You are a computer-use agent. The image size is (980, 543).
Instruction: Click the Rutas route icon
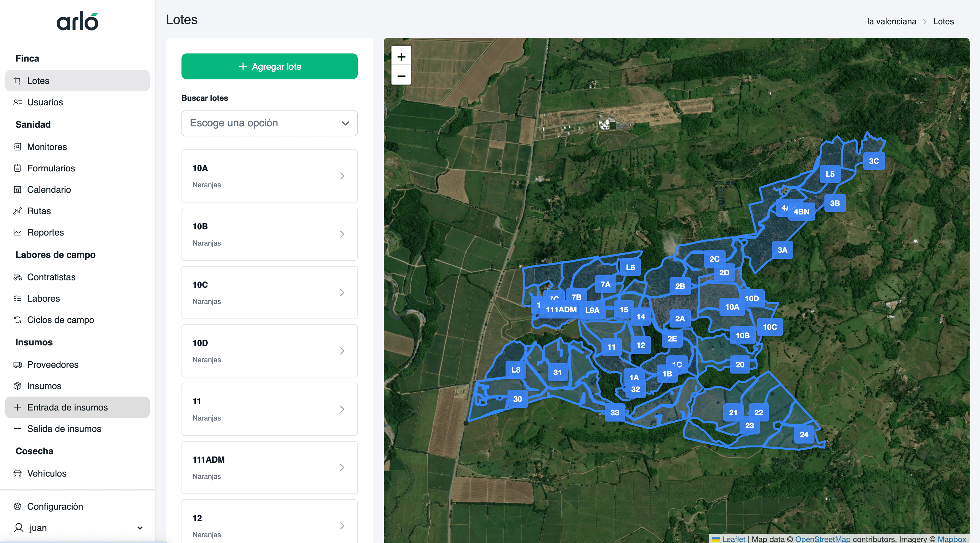(x=17, y=211)
